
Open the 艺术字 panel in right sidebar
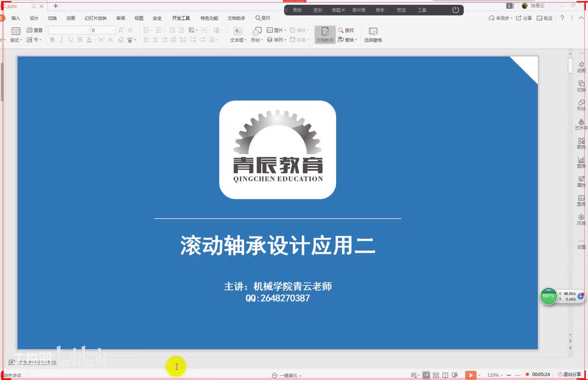(x=581, y=124)
